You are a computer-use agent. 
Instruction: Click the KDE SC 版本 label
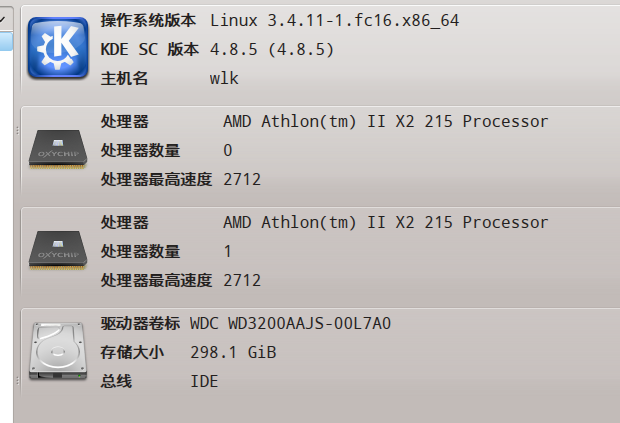pyautogui.click(x=149, y=50)
